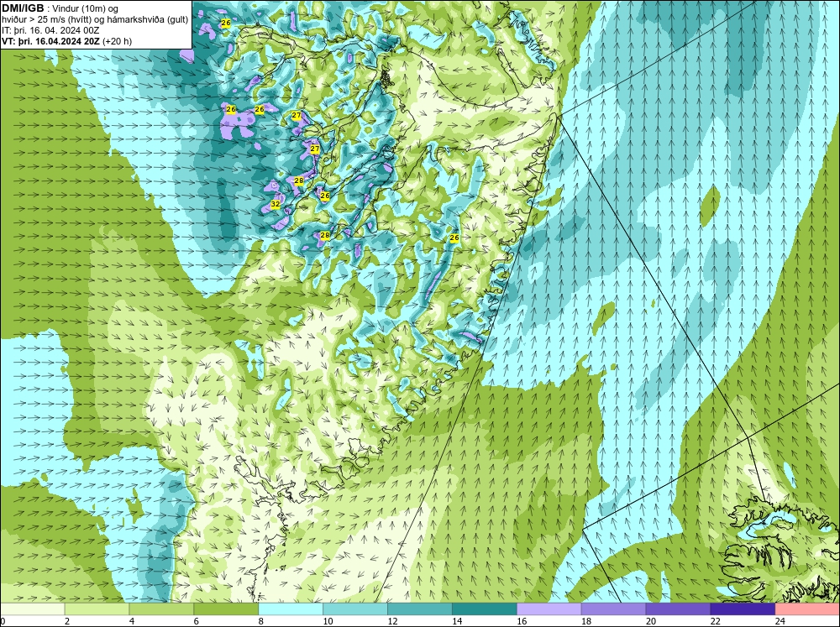Click the yellow gust label 32

click(x=276, y=204)
